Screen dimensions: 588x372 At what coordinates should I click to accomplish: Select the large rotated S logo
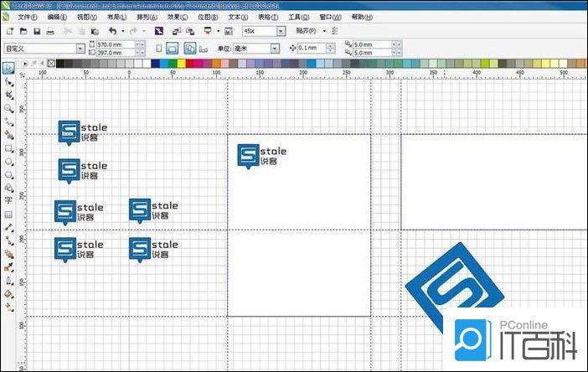[x=455, y=287]
